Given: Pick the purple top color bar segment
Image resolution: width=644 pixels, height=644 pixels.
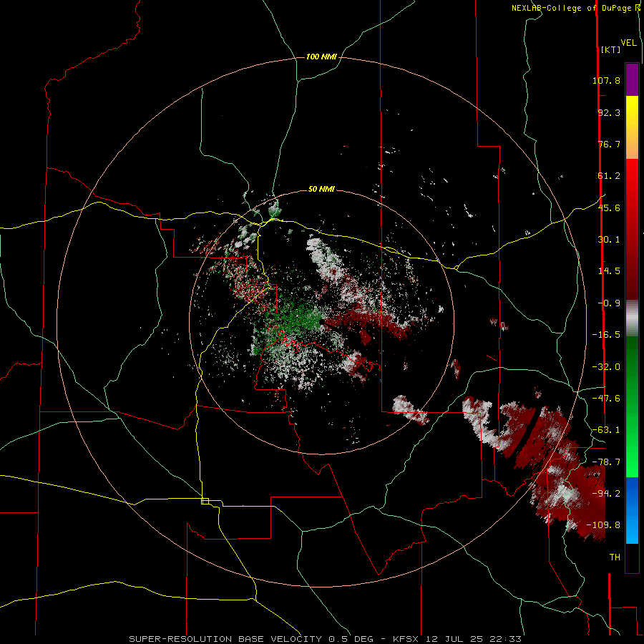Looking at the screenshot, I should point(632,79).
